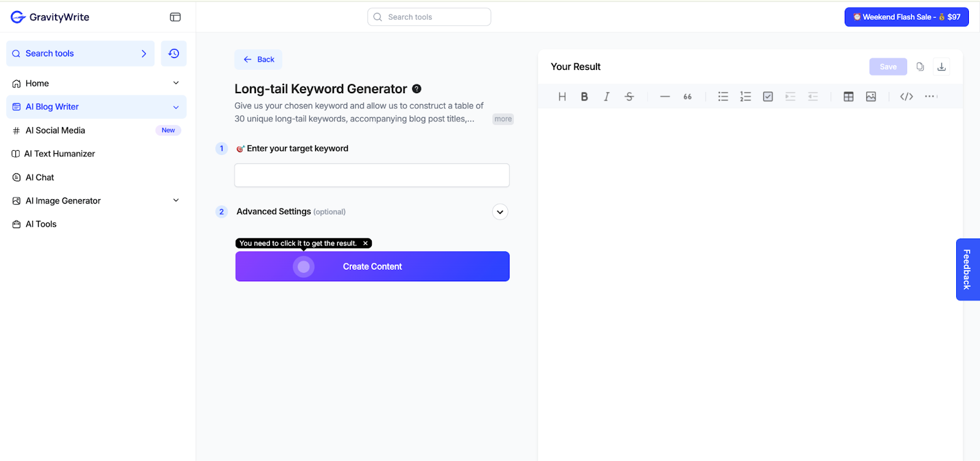Insert a numbered list
Image resolution: width=980 pixels, height=461 pixels.
tap(745, 96)
